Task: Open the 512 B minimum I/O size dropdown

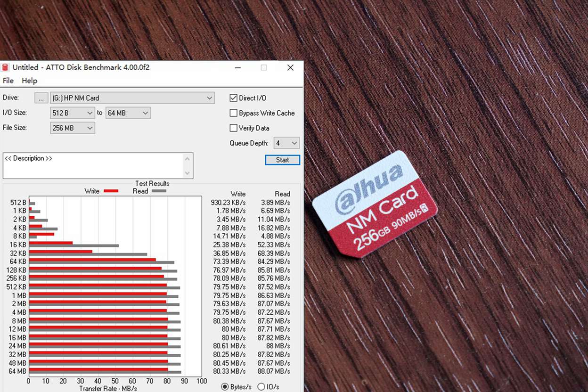Action: (x=73, y=113)
